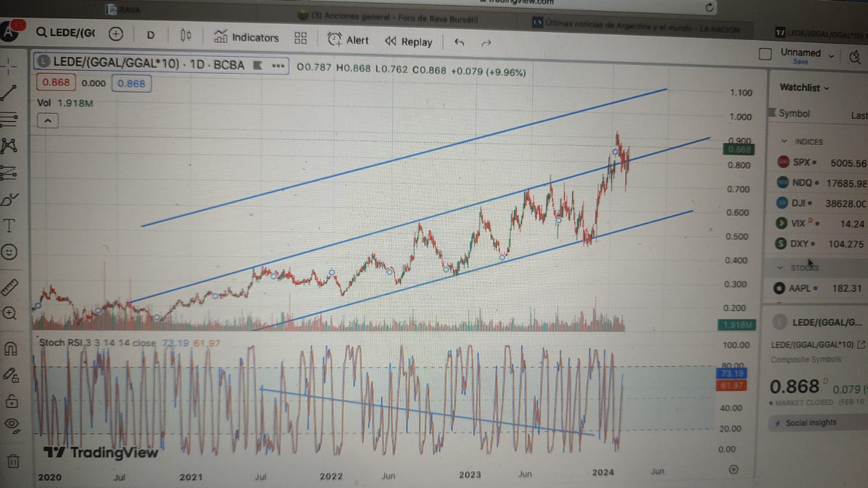
Task: Activate the zoom in tool
Action: tap(9, 313)
